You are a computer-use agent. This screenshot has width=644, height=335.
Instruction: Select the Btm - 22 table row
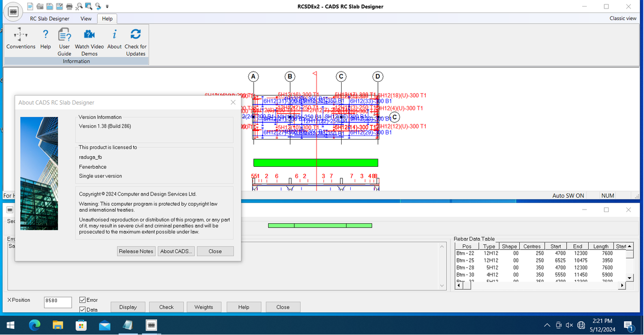(540, 253)
